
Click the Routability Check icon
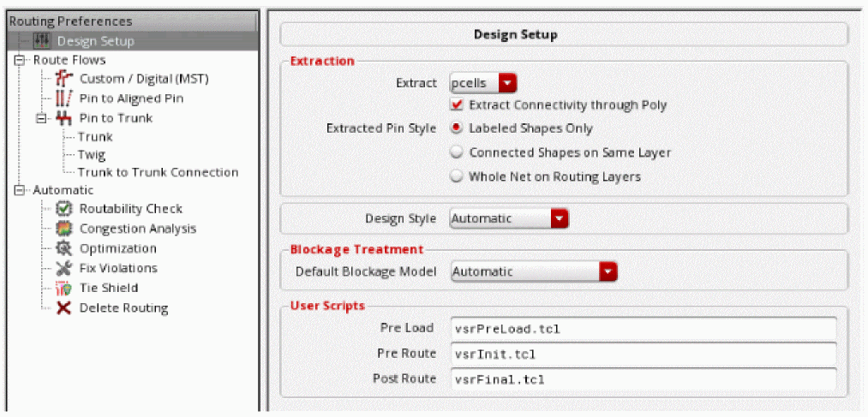click(64, 209)
